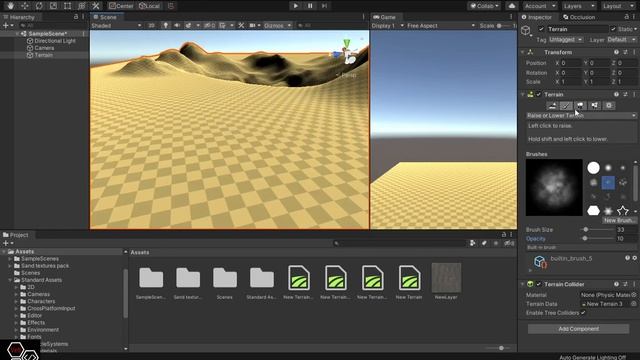Click Position X input field
Screen dimensions: 640x360
570,63
